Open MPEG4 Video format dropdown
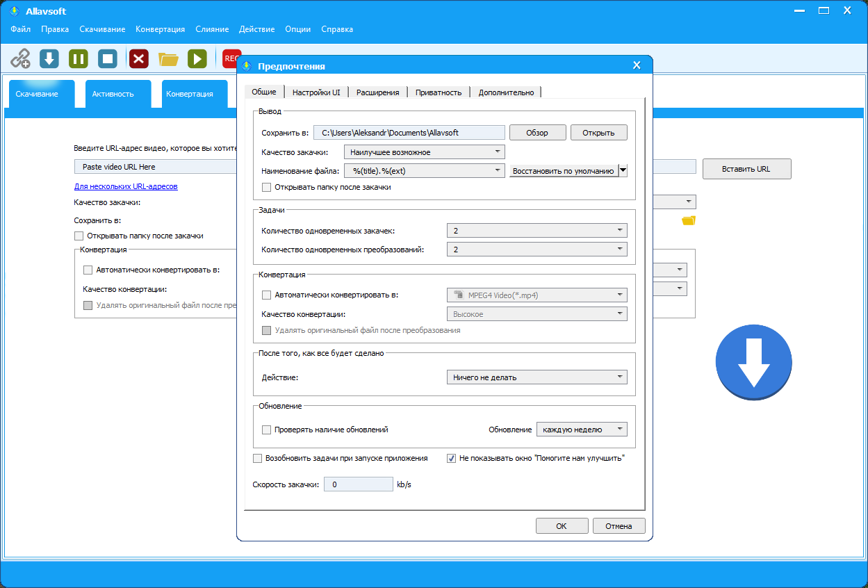868x588 pixels. tap(537, 295)
